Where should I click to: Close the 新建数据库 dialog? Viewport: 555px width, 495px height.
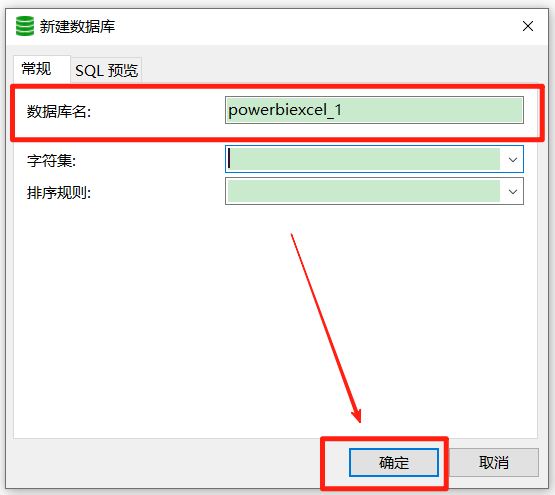coord(528,26)
